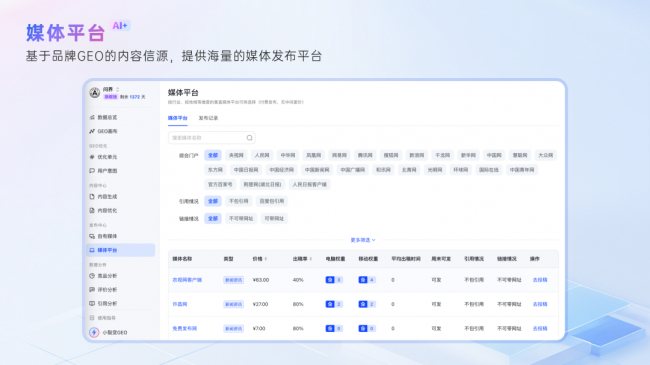Viewport: 650px width, 365px height.
Task: Sort by the 价格 column arrow
Action: pyautogui.click(x=266, y=259)
